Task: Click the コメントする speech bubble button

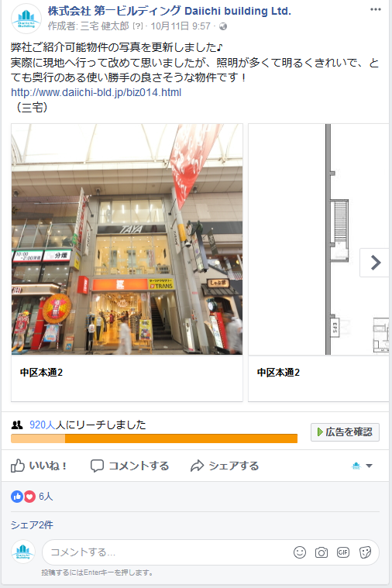Action: coord(130,466)
